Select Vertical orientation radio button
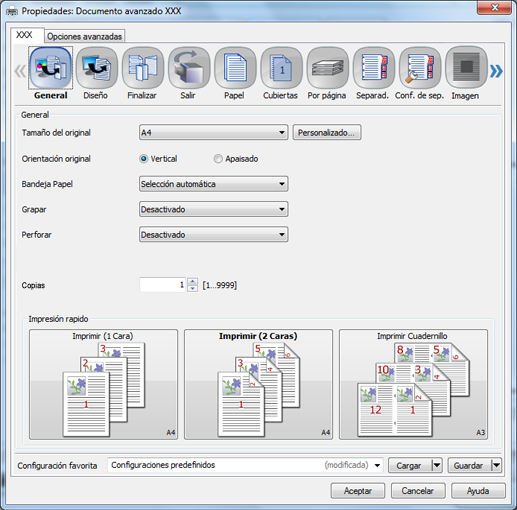 143,159
